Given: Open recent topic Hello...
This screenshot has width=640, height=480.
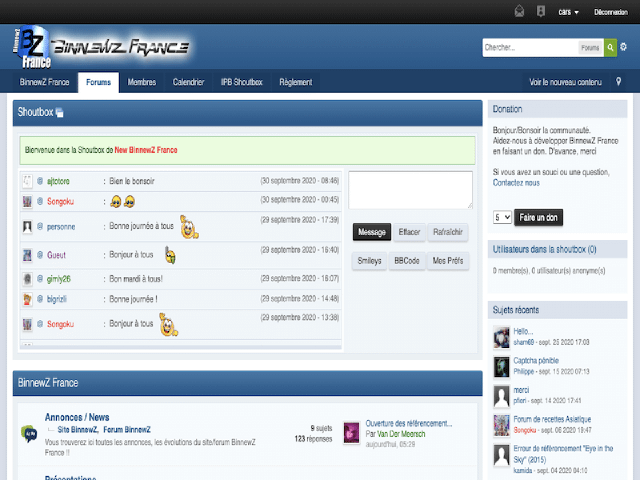Looking at the screenshot, I should [523, 331].
